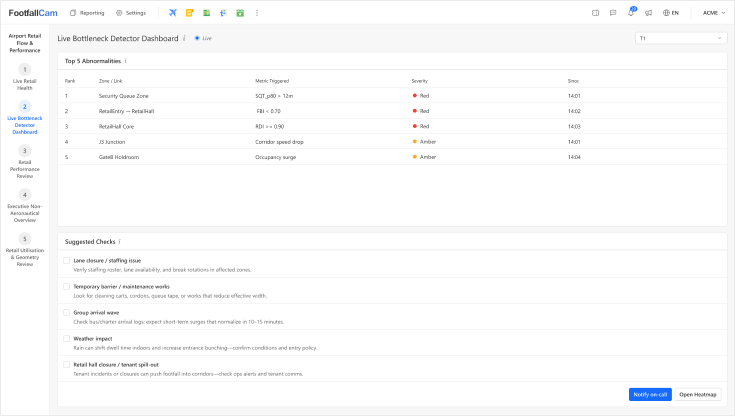Click the Open Heatmap button
The width and height of the screenshot is (735, 416).
coord(698,394)
